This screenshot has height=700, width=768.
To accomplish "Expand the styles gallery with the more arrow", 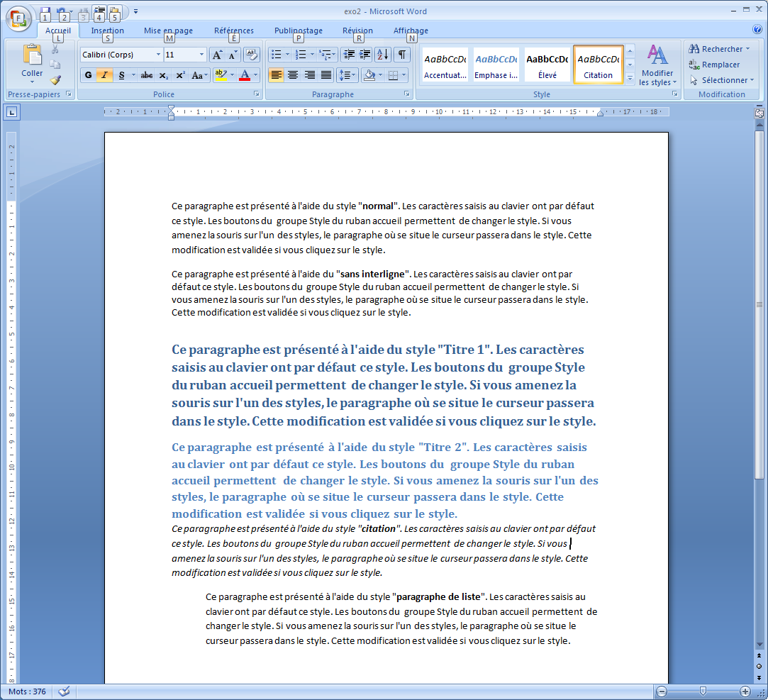I will click(630, 79).
